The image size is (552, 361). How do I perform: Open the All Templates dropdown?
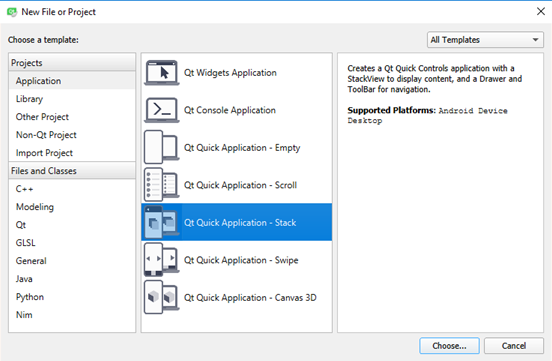tap(485, 40)
